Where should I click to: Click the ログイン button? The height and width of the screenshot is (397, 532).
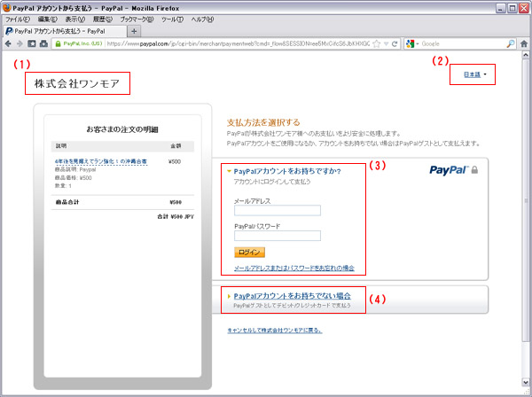click(250, 253)
